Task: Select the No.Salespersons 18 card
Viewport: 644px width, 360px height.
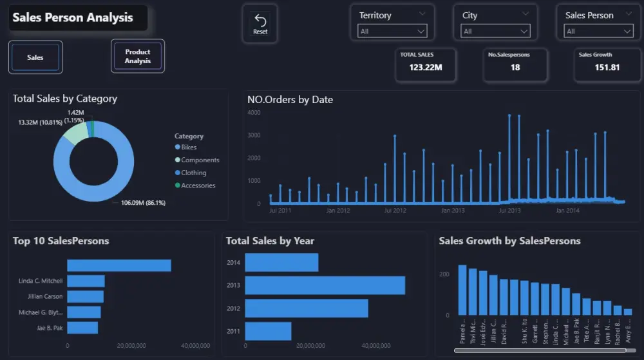Action: tap(515, 65)
